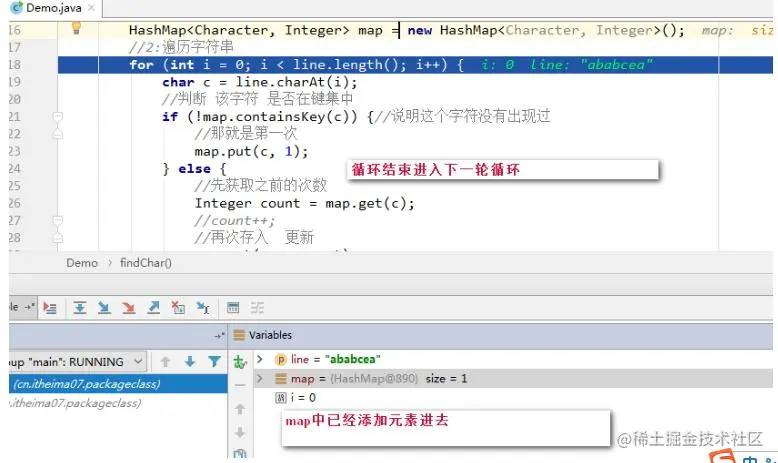Click the inline debug hint line: "ababcea"
This screenshot has height=463, width=778.
click(591, 65)
